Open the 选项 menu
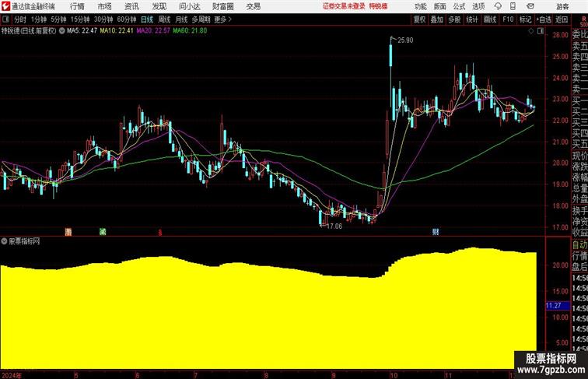Viewport: 588px width, 379px height. (478, 6)
